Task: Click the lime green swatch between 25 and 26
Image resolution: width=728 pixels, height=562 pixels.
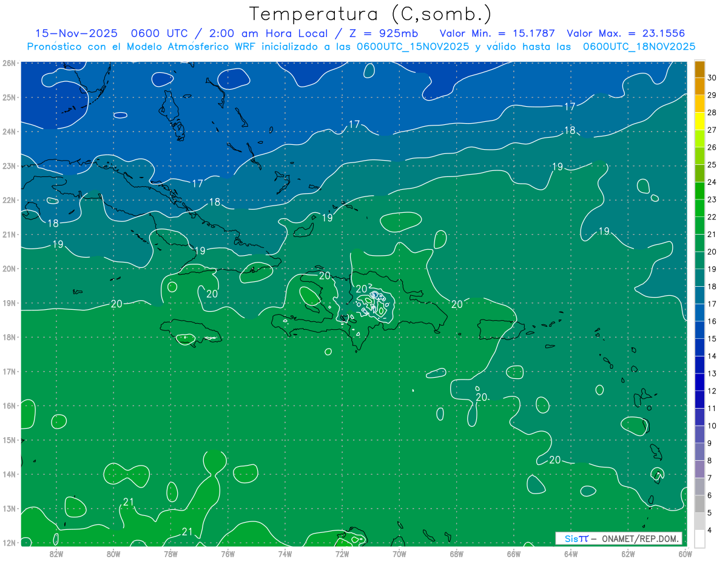Action: 699,156
